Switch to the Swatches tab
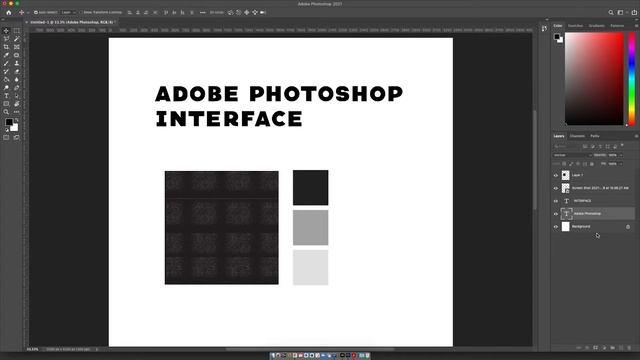 (x=576, y=26)
